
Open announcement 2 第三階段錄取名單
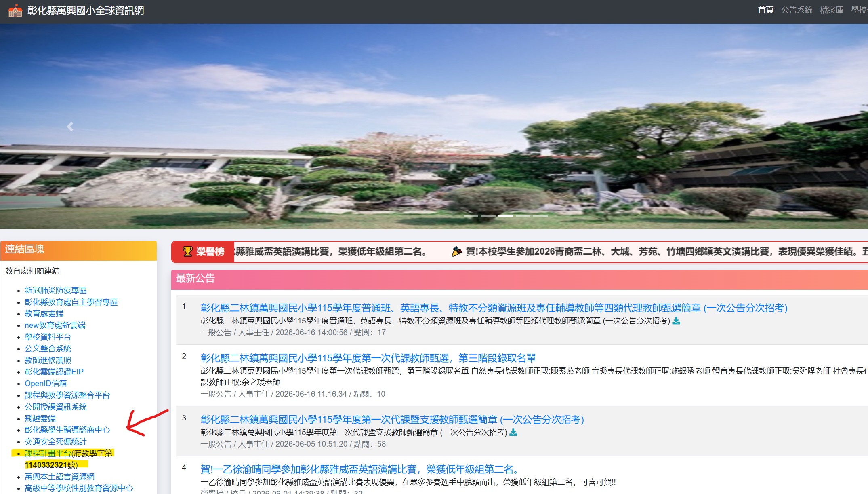[368, 358]
